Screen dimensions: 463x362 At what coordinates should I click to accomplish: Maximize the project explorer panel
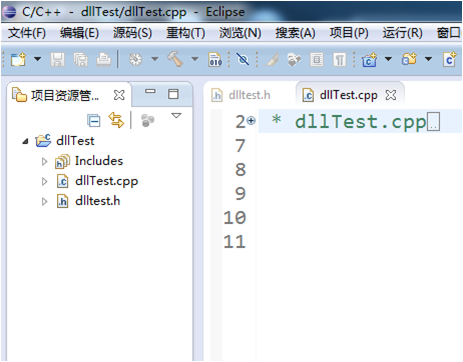(173, 94)
